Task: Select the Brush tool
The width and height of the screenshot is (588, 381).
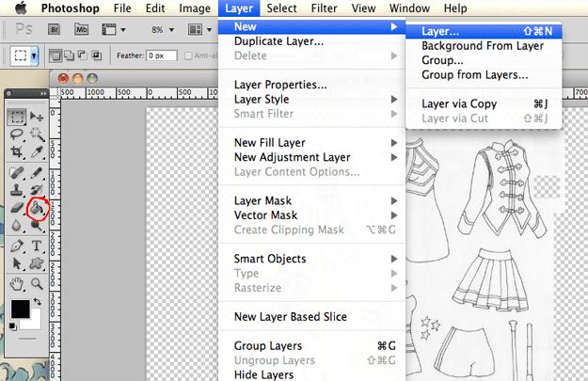Action: point(37,173)
